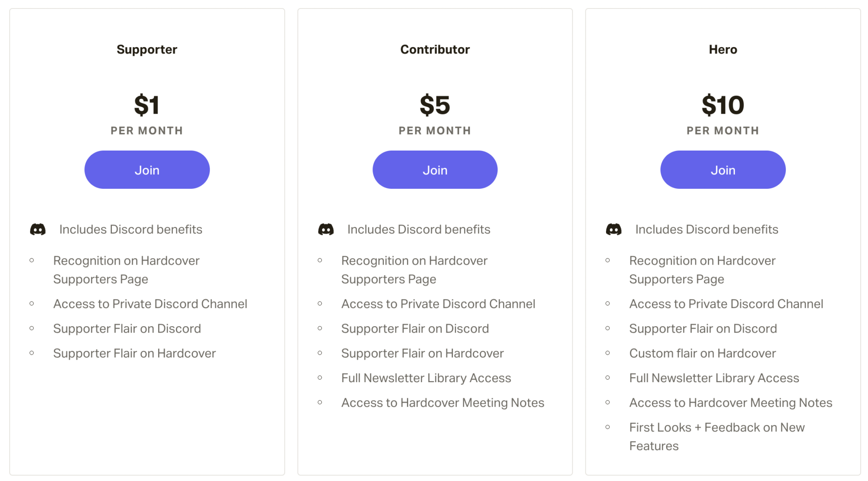This screenshot has height=481, width=868.
Task: Click 'Custom flair on Hardcover' benefit
Action: (x=702, y=353)
